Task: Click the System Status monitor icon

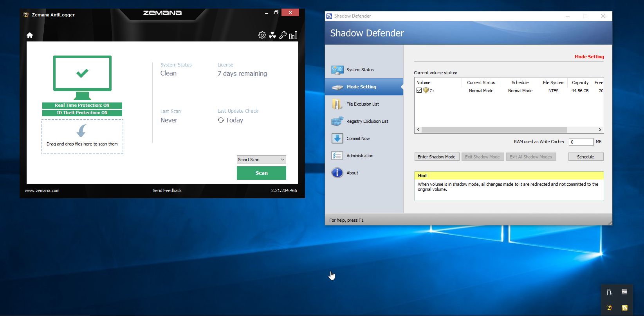Action: point(337,70)
